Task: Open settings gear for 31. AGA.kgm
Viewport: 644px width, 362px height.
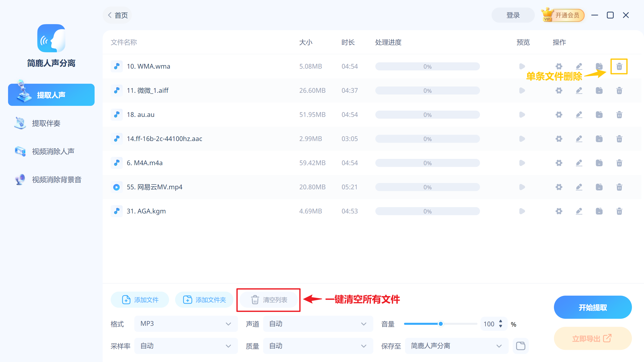Action: tap(559, 211)
